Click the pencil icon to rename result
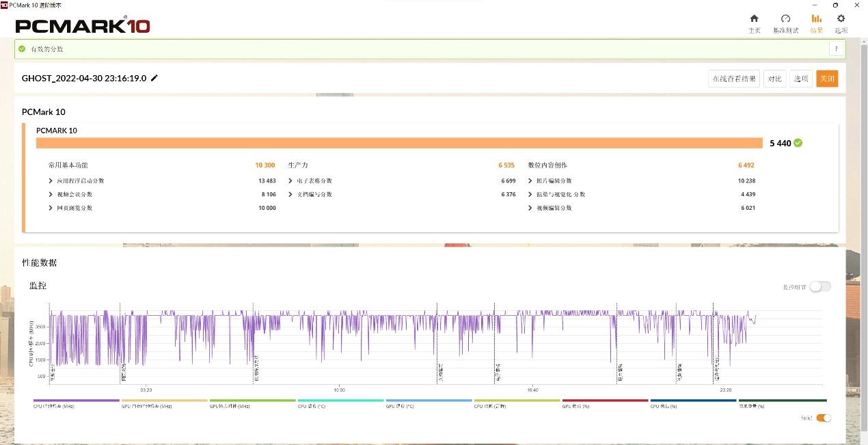 coord(154,78)
